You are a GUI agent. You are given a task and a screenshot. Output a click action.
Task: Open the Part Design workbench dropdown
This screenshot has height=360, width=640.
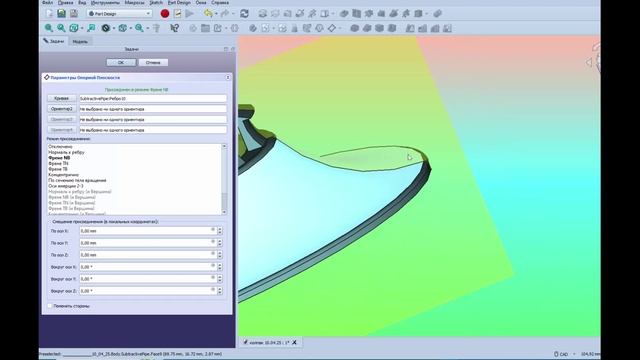pos(119,13)
